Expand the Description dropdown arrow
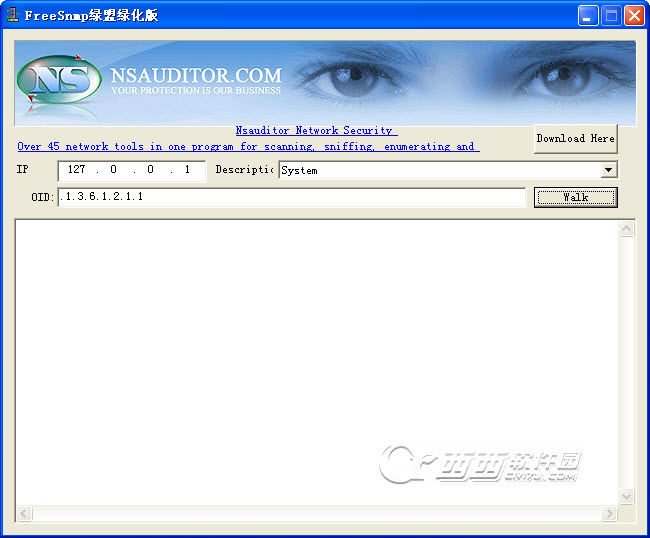This screenshot has width=650, height=538. pos(609,170)
